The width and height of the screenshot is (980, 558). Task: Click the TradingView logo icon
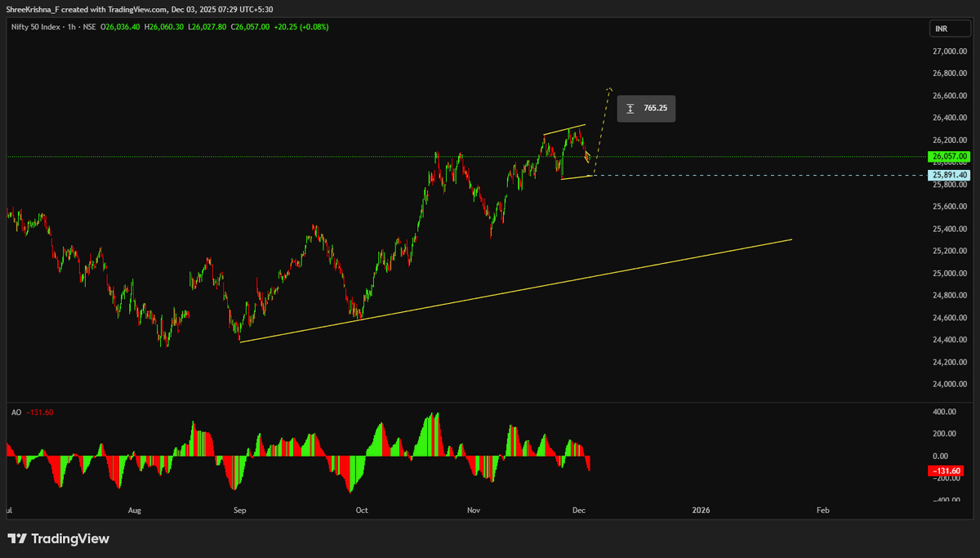pos(16,539)
